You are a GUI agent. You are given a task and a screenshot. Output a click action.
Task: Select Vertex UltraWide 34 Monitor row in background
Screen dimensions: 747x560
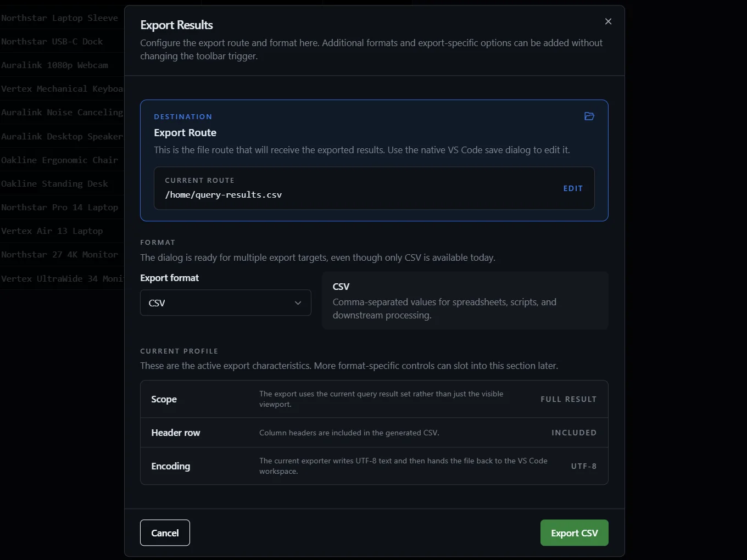tap(62, 278)
